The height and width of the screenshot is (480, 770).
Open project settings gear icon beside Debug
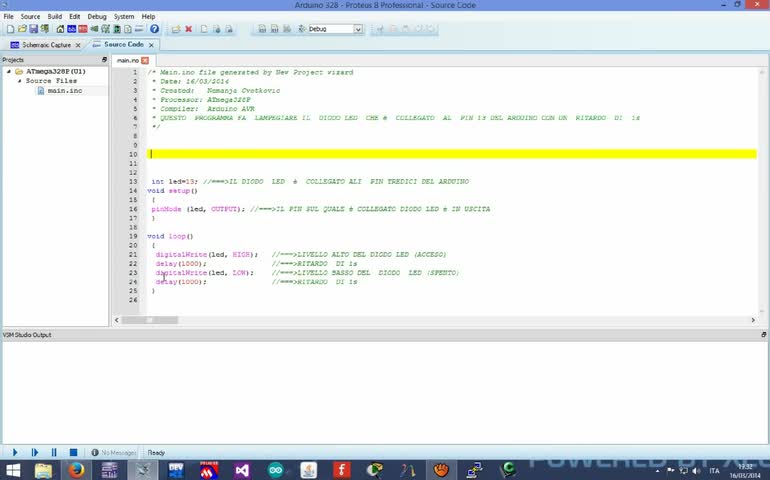[x=302, y=29]
